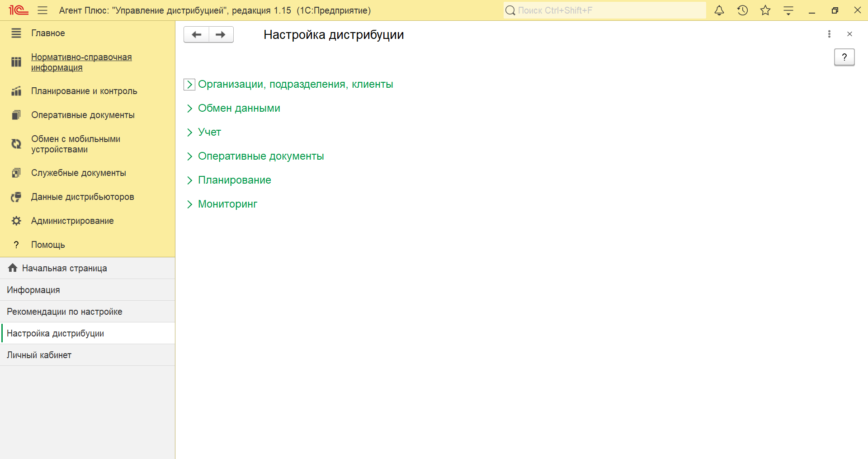Expand the Мониторинг section chevron
The width and height of the screenshot is (868, 459).
click(x=189, y=204)
